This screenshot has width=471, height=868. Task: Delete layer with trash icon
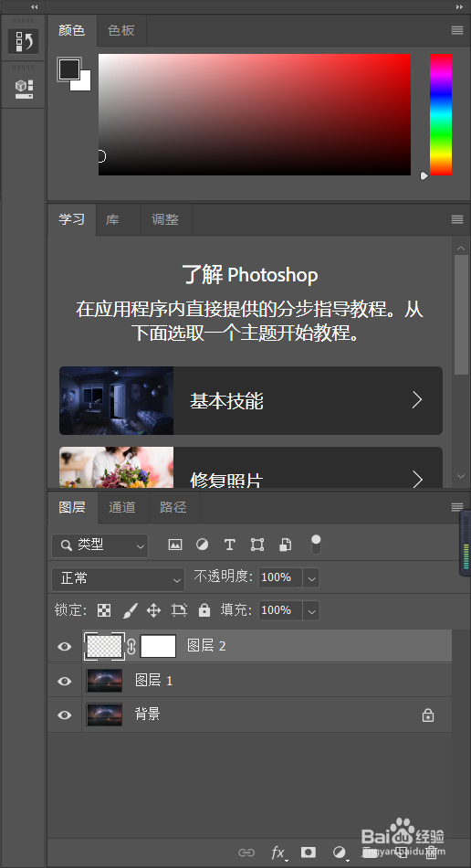click(433, 852)
